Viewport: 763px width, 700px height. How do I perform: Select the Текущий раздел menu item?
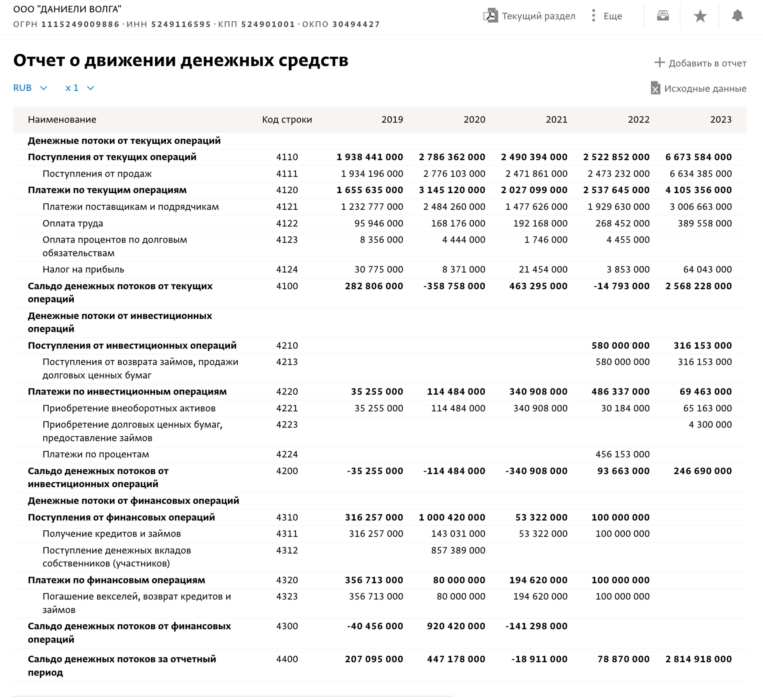point(538,16)
